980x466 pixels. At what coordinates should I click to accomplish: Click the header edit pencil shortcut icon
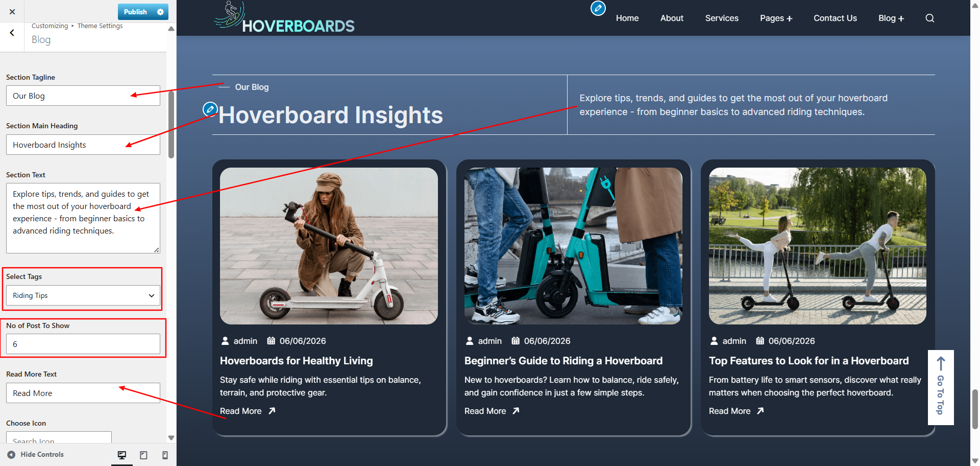point(598,8)
